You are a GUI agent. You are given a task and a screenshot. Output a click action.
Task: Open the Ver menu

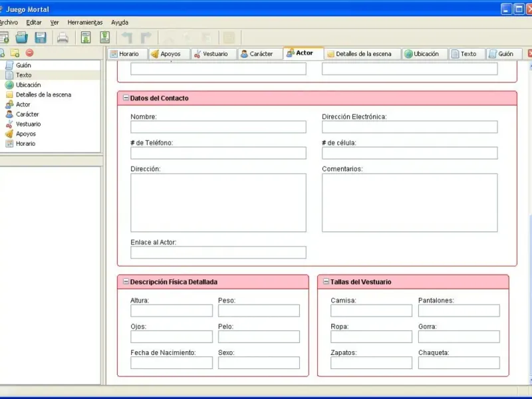tap(55, 23)
